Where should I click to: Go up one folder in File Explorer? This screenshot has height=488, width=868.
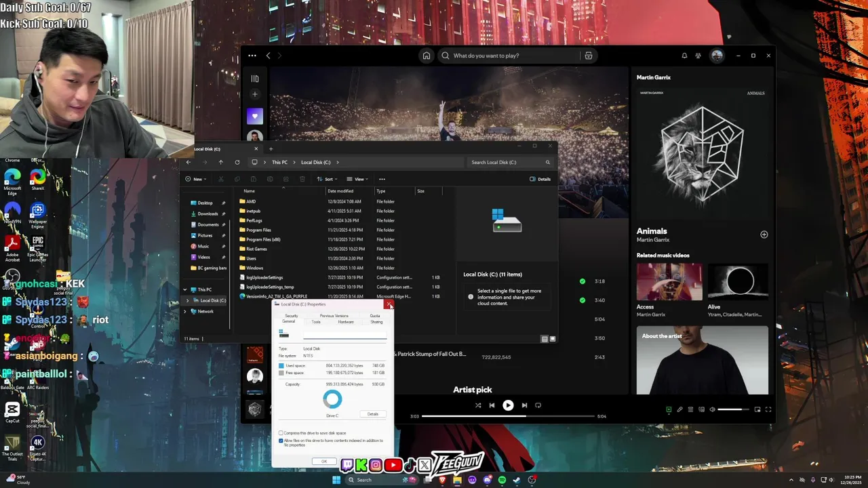point(220,162)
